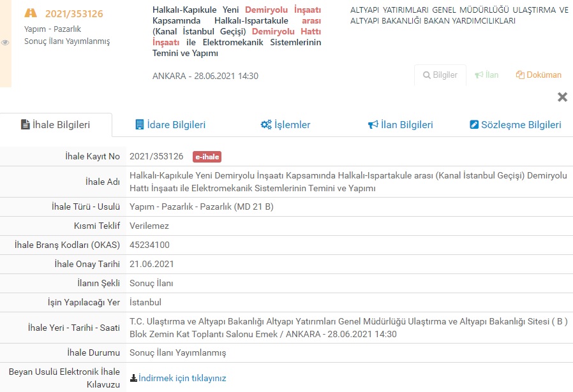Click the Sonuç İlanı Yayımlanmış status under Yapım - Pazarlık
This screenshot has height=392, width=573.
pos(67,41)
